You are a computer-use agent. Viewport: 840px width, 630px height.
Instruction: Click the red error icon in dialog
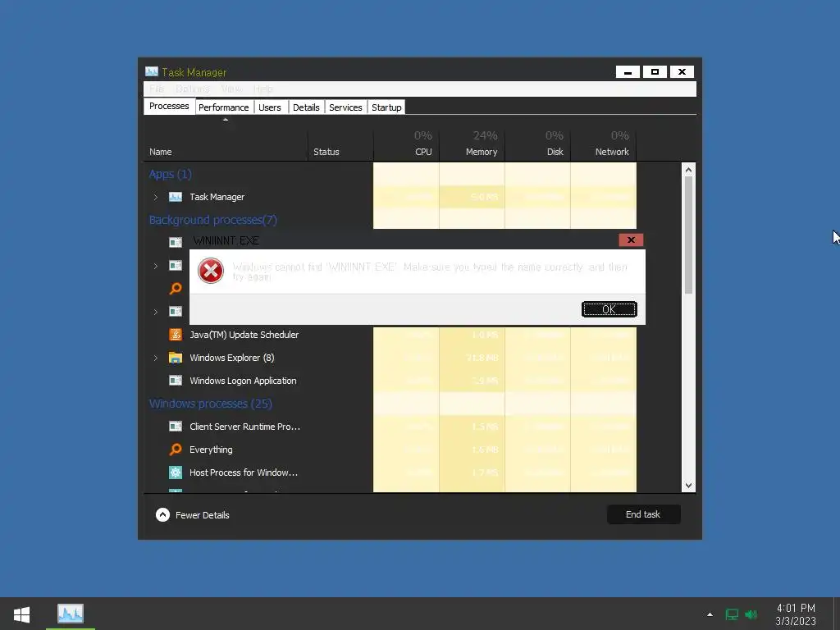coord(211,271)
